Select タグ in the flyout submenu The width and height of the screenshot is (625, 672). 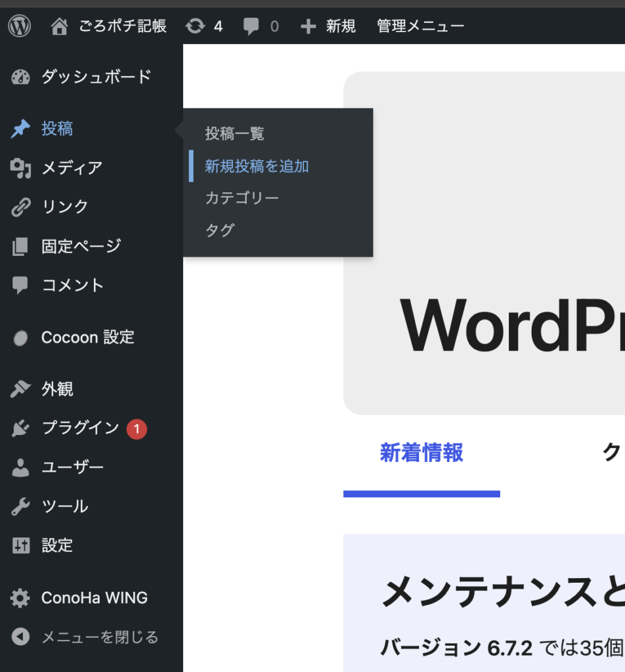tap(220, 230)
